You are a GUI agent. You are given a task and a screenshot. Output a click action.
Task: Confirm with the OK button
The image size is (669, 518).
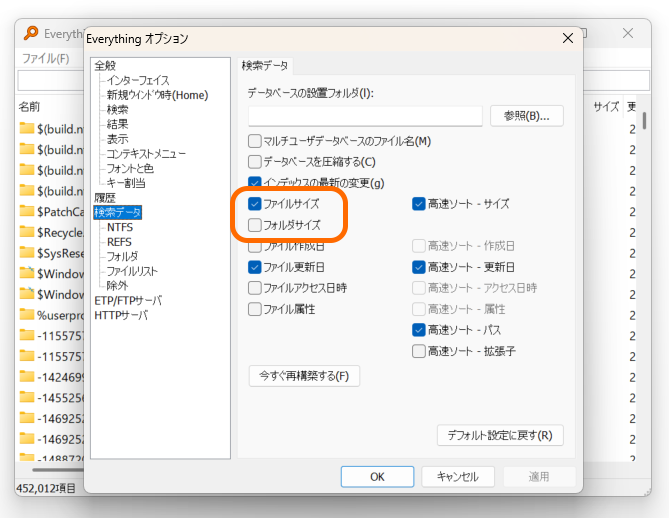coord(377,477)
